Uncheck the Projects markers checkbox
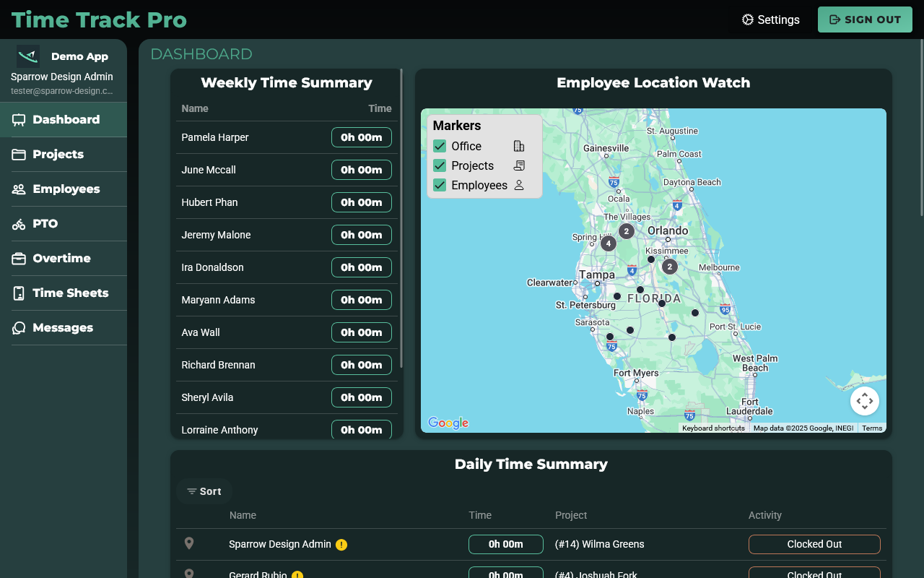 coord(440,165)
